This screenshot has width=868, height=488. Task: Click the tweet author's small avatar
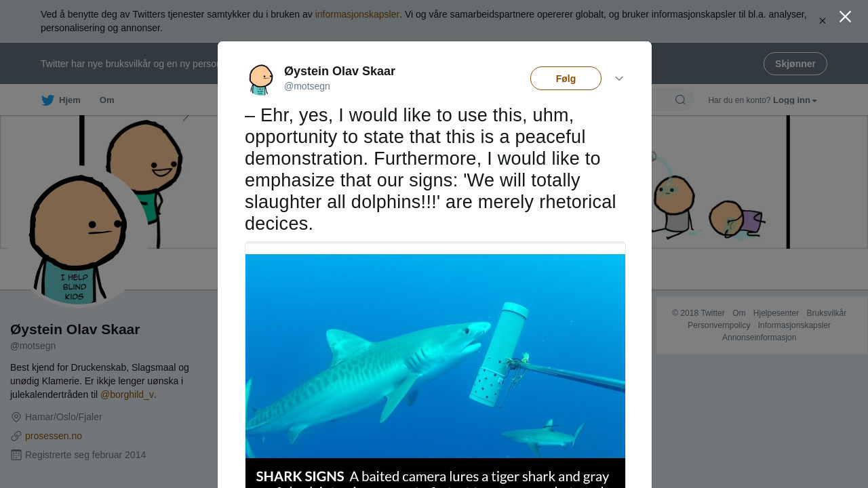click(x=260, y=79)
